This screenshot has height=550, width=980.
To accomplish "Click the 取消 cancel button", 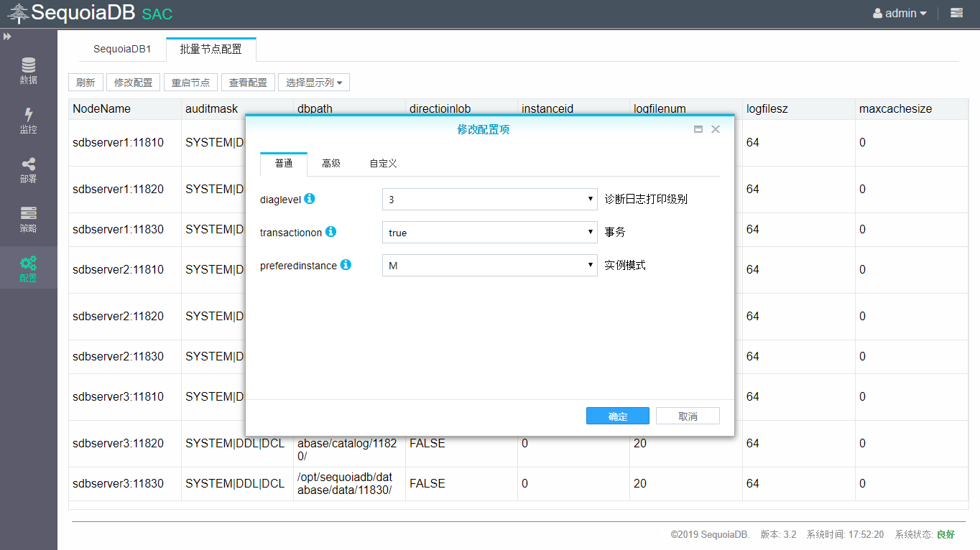I will [688, 416].
